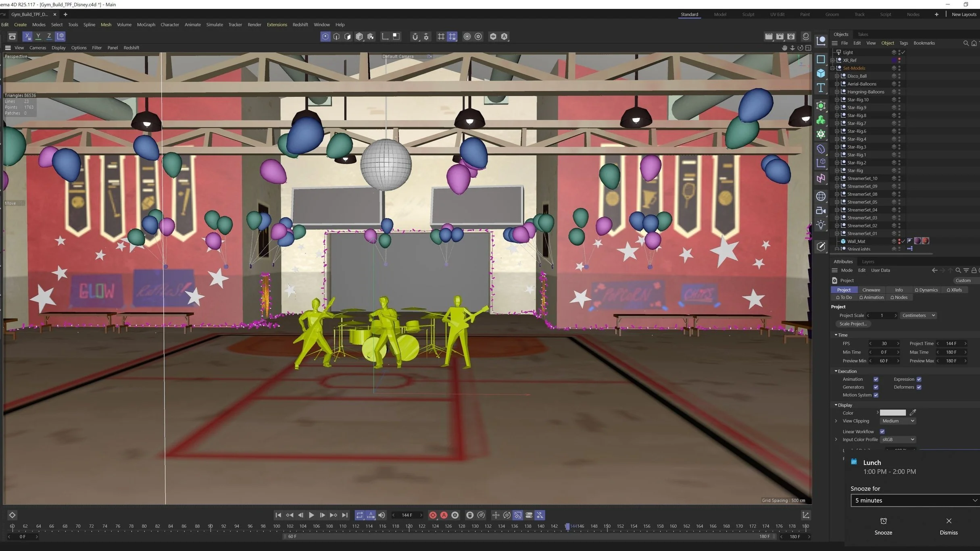Image resolution: width=980 pixels, height=551 pixels.
Task: Uncheck the Animation execution checkbox
Action: (876, 379)
